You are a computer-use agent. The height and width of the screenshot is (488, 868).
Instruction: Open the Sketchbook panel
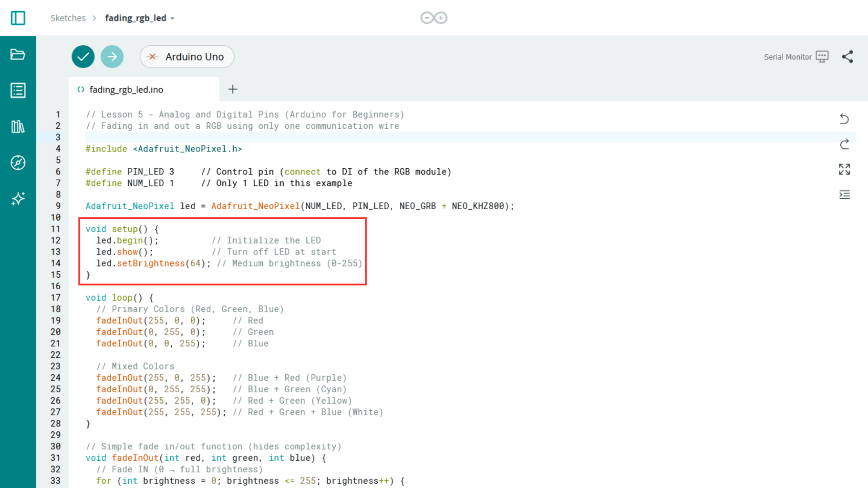tap(18, 54)
